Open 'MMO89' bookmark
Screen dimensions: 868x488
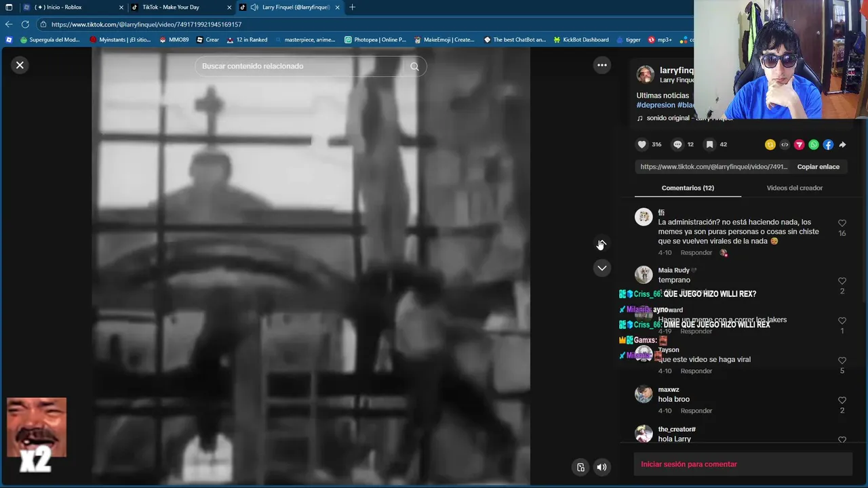[174, 40]
